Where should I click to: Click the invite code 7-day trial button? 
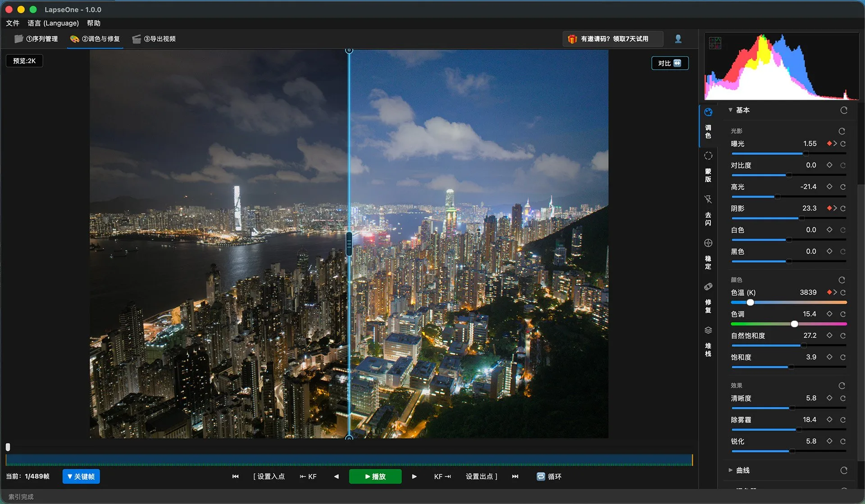click(x=613, y=39)
